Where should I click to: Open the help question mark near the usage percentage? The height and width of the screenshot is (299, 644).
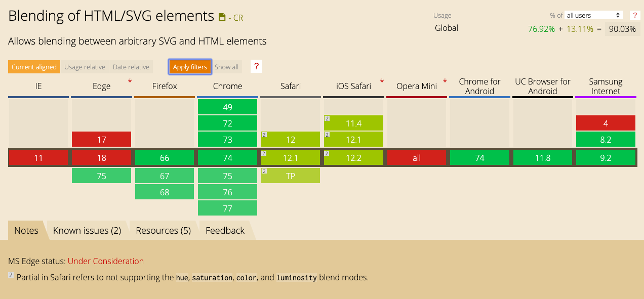click(635, 15)
